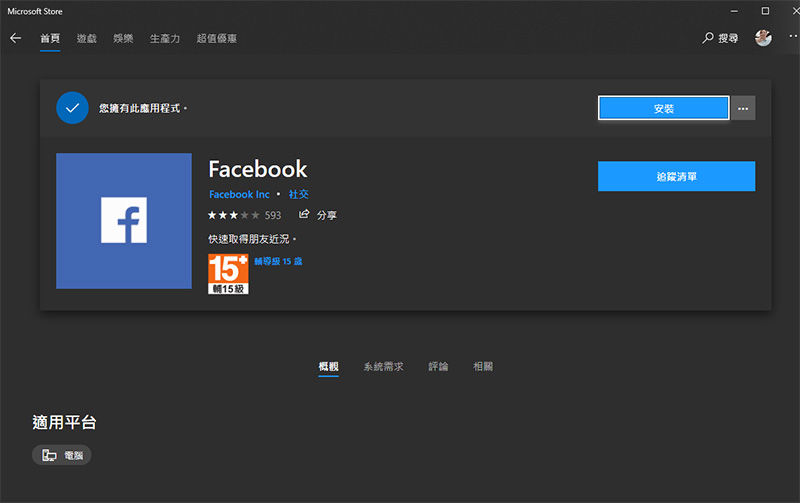Click the star rating 593
Viewport: 800px width, 503px height.
(x=244, y=215)
